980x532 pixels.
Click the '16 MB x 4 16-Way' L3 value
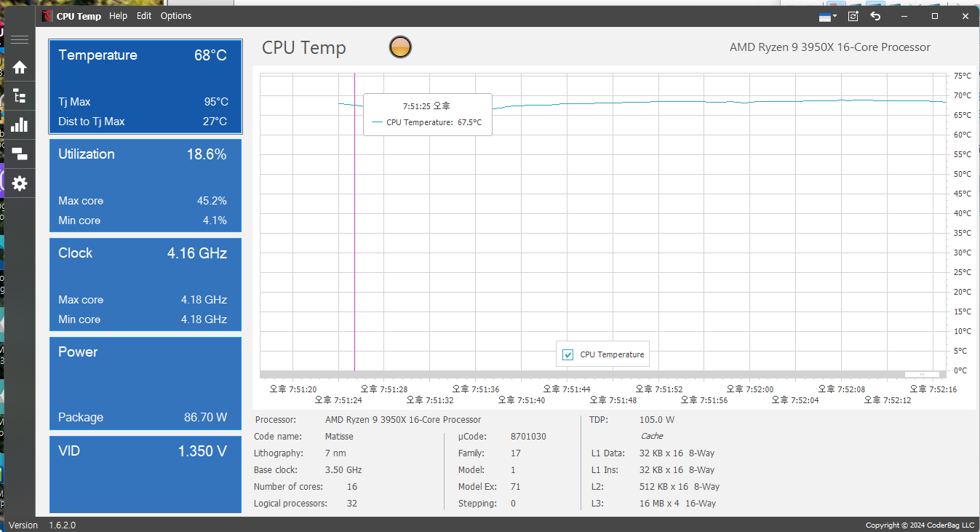point(677,504)
